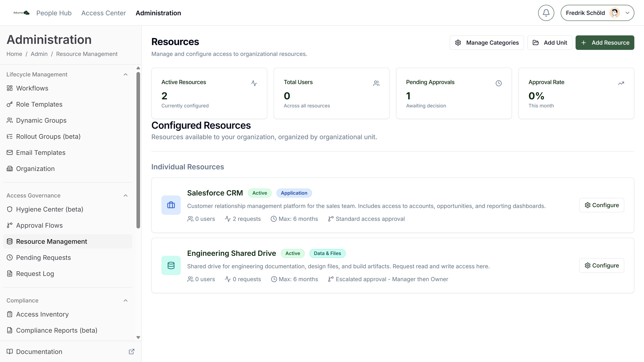Screen dimensions: 644x362
Task: Click the Workflows grid icon
Action: pyautogui.click(x=9, y=88)
